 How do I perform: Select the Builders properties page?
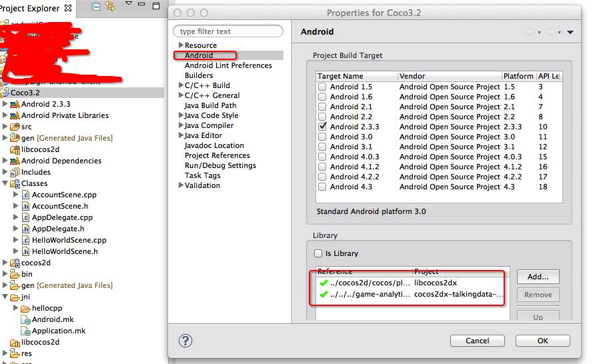(x=199, y=75)
